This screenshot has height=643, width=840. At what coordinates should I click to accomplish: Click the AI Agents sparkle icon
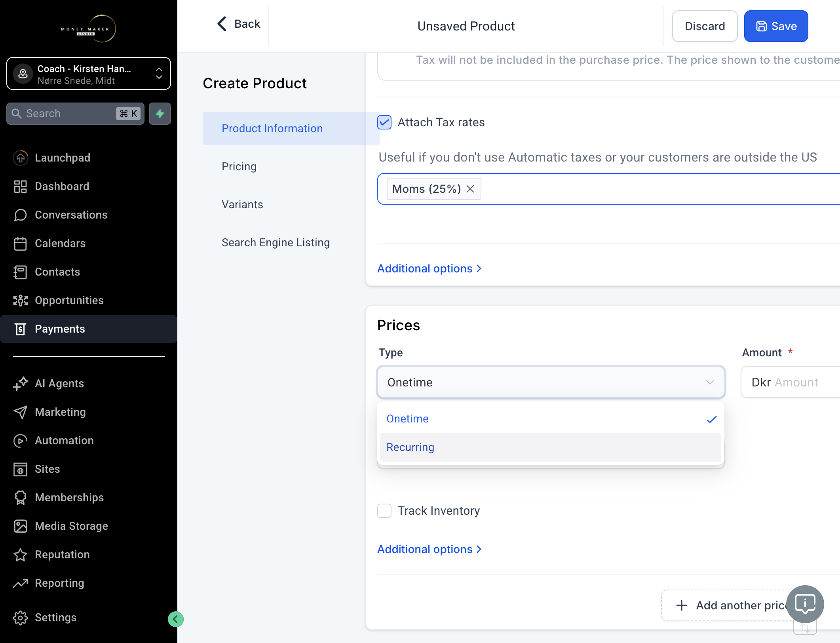tap(20, 383)
